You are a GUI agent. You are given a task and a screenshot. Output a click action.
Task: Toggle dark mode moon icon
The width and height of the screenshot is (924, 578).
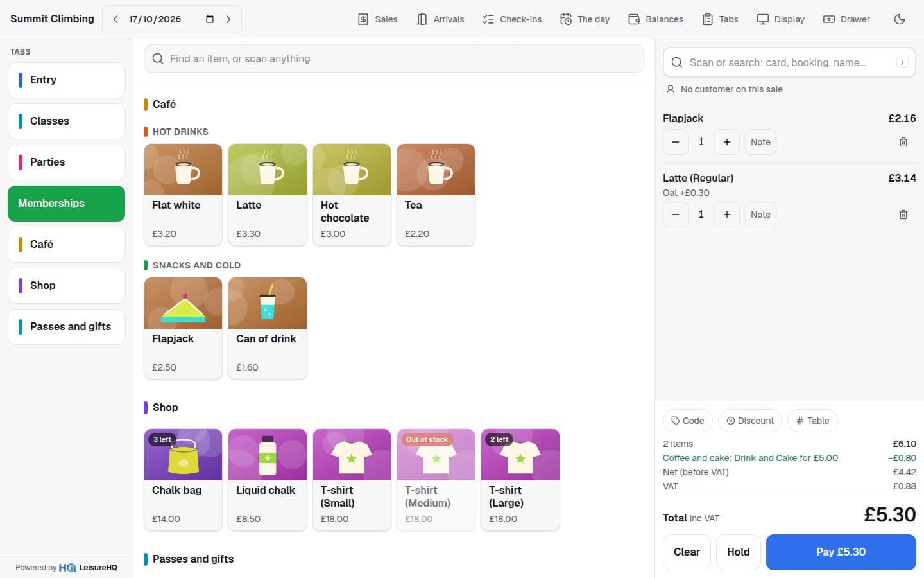point(899,19)
